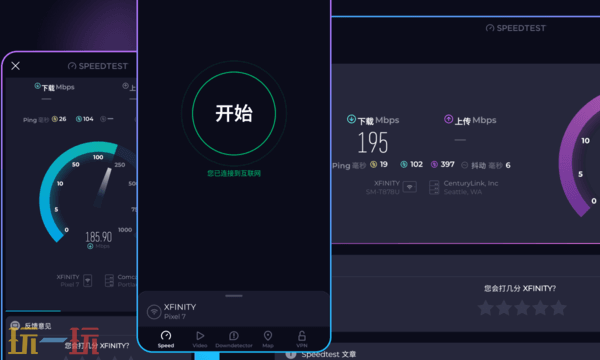Click the Wi-Fi circle icon beside XFINITY Pixel 7
The height and width of the screenshot is (360, 600).
click(154, 312)
